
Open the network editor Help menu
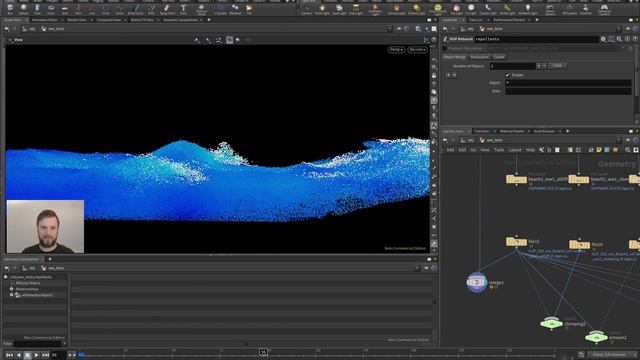(x=530, y=150)
